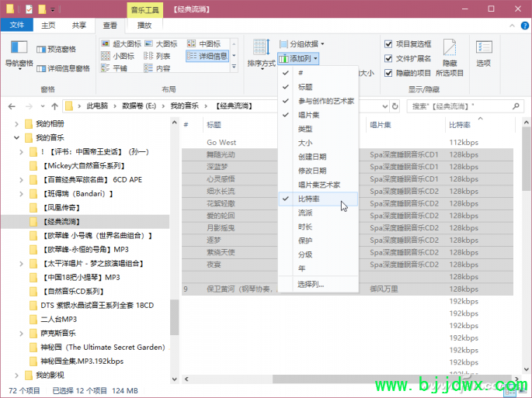532x398 pixels.
Task: Select Tiles (平铺) layout
Action: pyautogui.click(x=114, y=68)
